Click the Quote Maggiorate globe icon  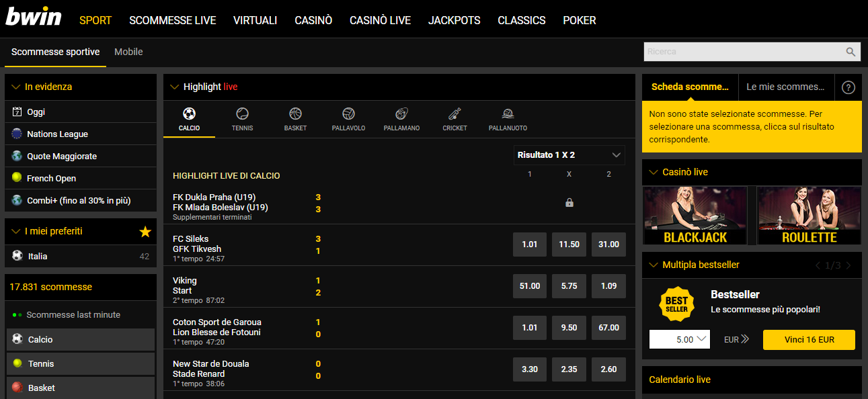click(17, 156)
